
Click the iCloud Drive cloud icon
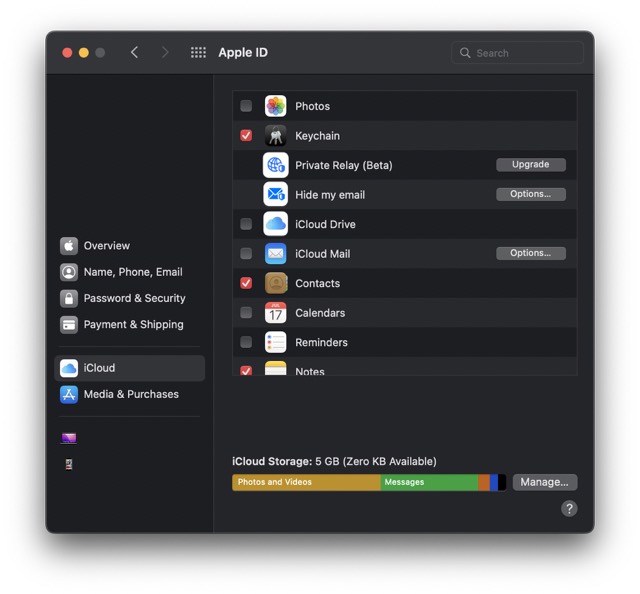pyautogui.click(x=276, y=224)
